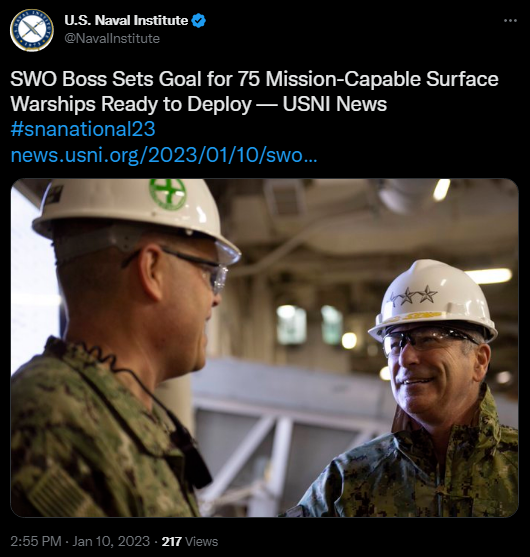Image resolution: width=530 pixels, height=557 pixels.
Task: Open the three-dot more options menu
Action: pos(510,21)
